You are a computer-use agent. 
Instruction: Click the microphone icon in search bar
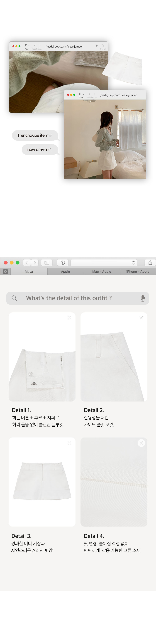point(142,298)
